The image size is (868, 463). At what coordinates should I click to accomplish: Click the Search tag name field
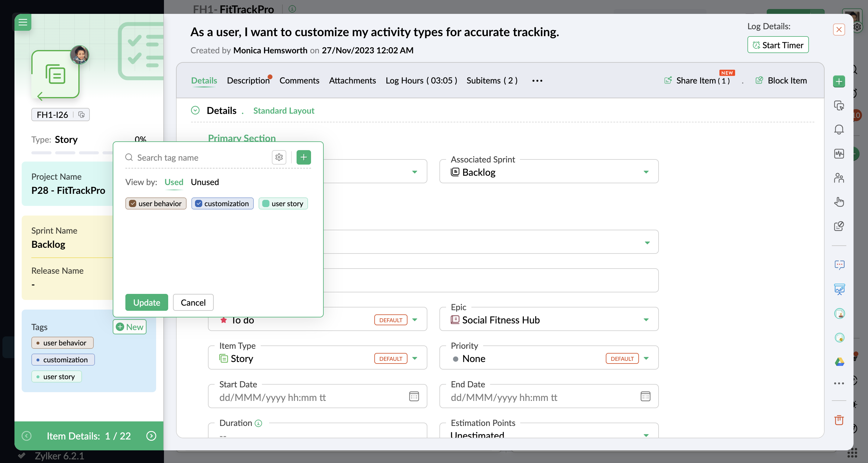coord(201,157)
